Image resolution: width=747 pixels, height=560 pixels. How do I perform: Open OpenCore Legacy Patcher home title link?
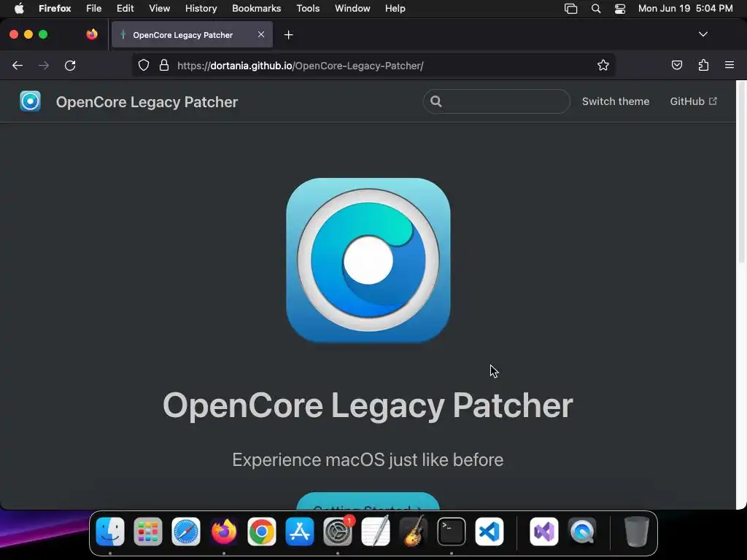(147, 102)
